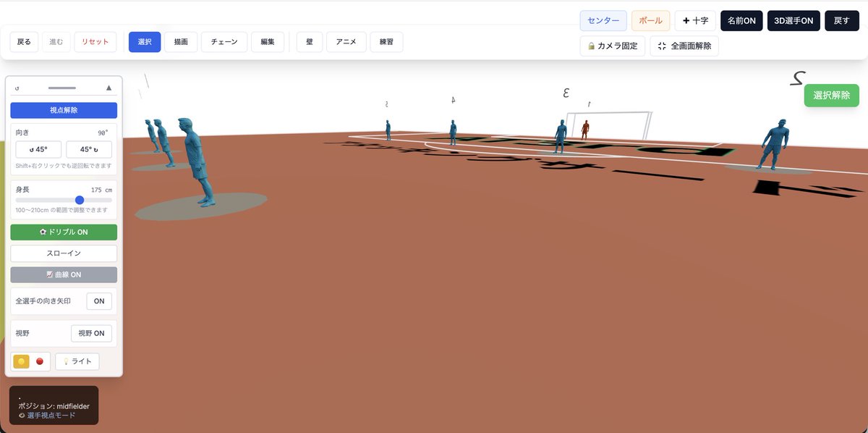Switch to センター tab
The image size is (868, 433).
(x=603, y=20)
